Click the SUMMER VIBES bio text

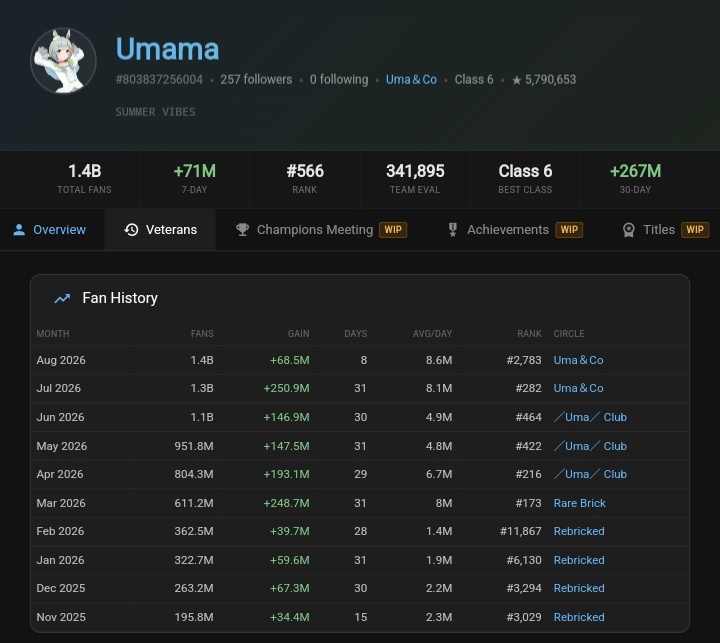coord(155,112)
